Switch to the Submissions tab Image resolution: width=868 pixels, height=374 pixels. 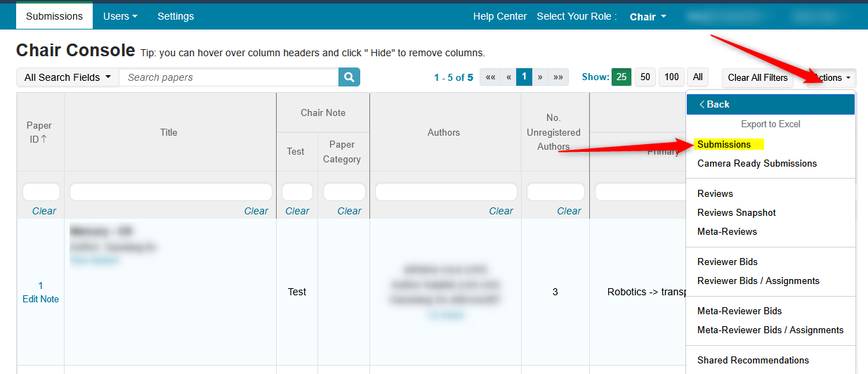(54, 16)
